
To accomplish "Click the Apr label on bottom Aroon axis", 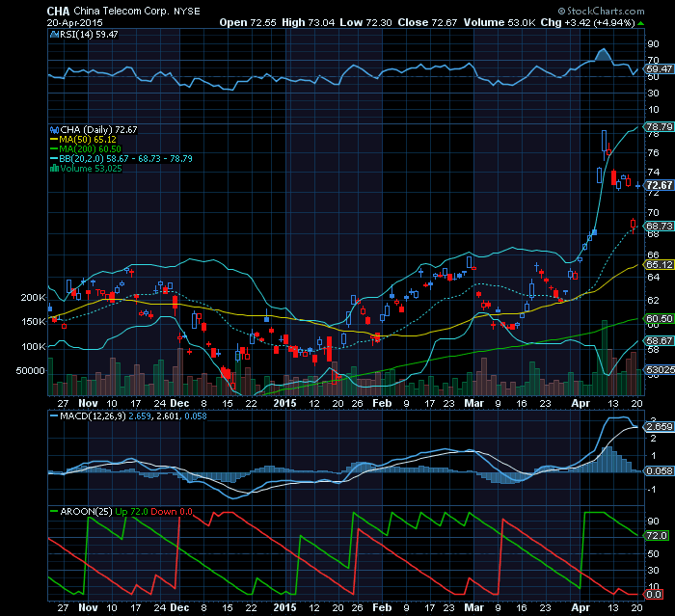I will tap(580, 608).
